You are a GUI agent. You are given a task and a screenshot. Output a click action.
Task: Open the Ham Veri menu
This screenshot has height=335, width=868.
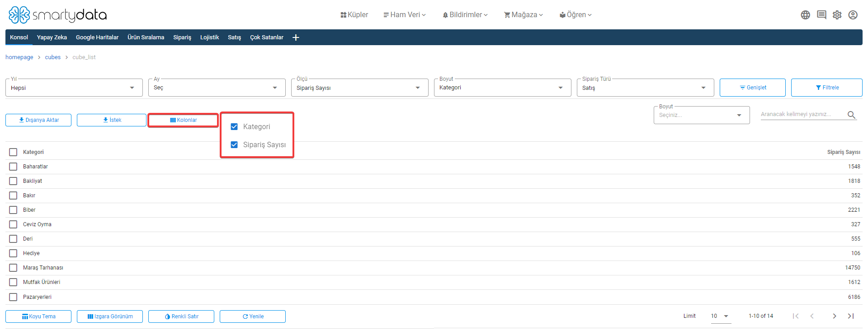(x=405, y=15)
